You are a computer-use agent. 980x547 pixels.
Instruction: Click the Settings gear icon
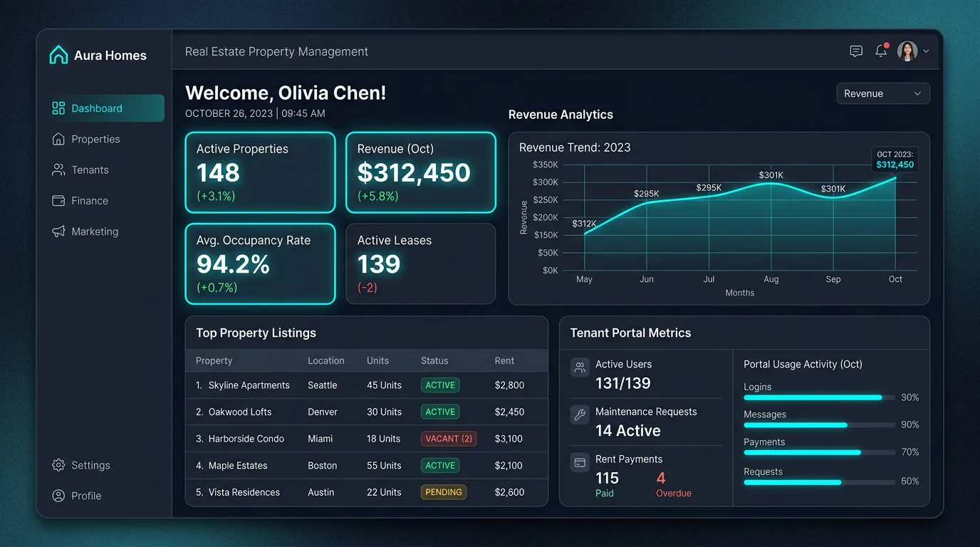pyautogui.click(x=58, y=465)
